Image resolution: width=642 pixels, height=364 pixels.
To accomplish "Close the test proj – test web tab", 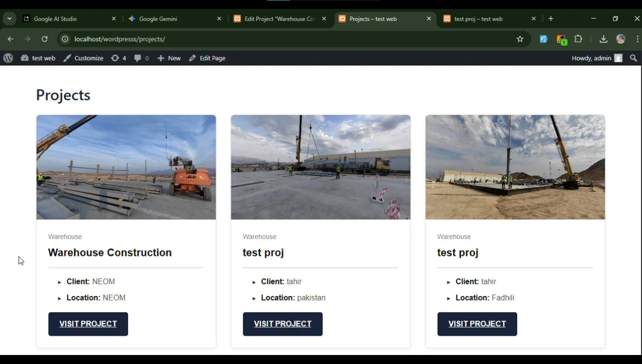I will [534, 19].
